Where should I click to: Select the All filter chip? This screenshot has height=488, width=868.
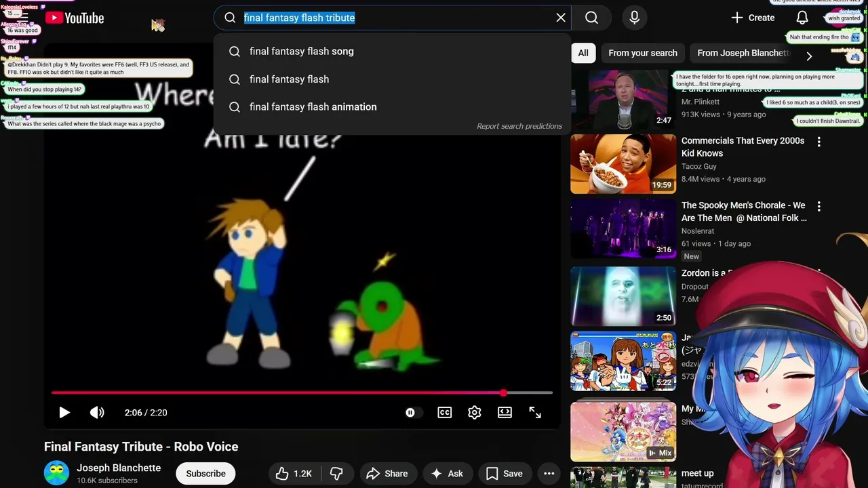pos(583,53)
